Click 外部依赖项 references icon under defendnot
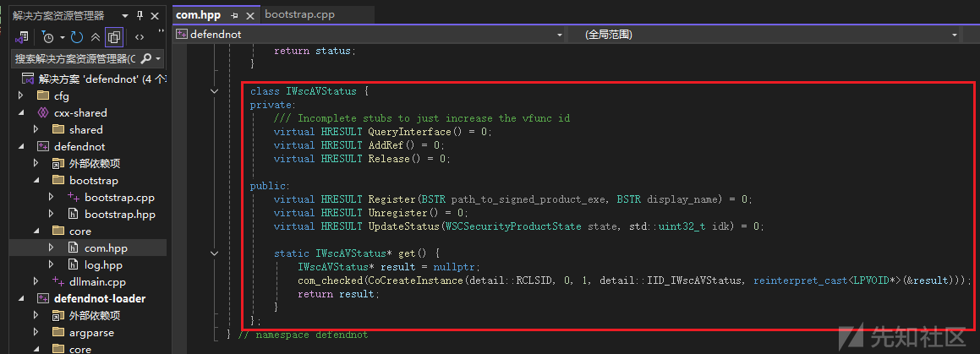The height and width of the screenshot is (354, 980). point(58,164)
